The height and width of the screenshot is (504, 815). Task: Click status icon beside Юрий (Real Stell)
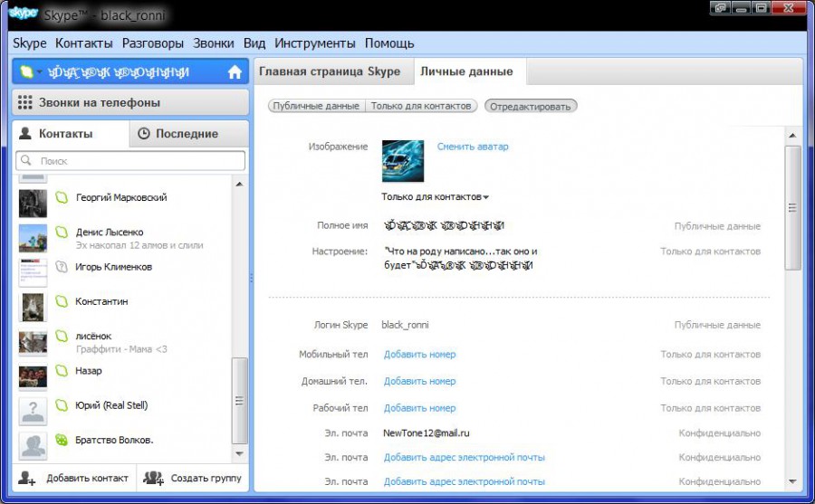(62, 405)
